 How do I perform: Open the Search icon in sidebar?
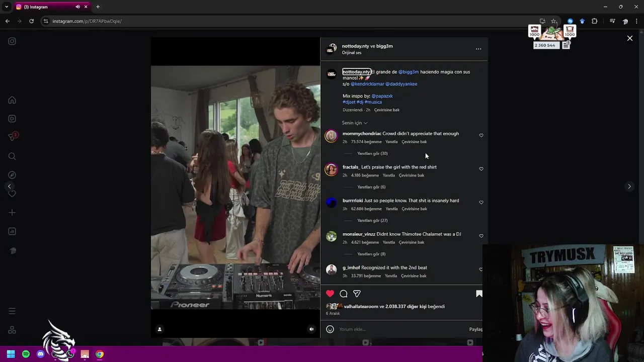12,156
